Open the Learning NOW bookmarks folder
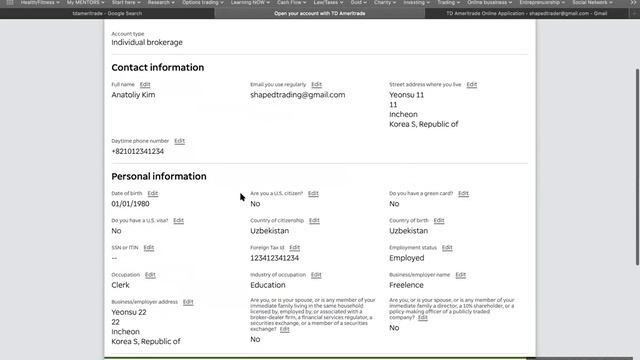 pos(250,2)
